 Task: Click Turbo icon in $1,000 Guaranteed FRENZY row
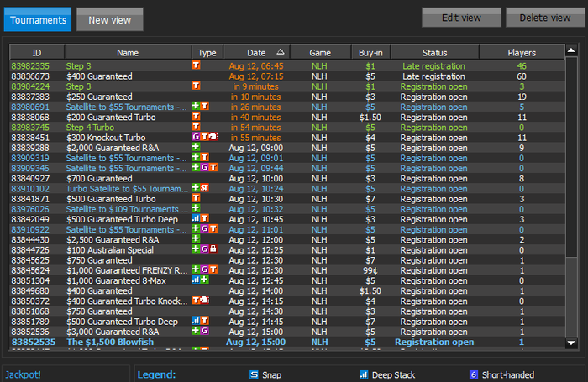tap(213, 269)
